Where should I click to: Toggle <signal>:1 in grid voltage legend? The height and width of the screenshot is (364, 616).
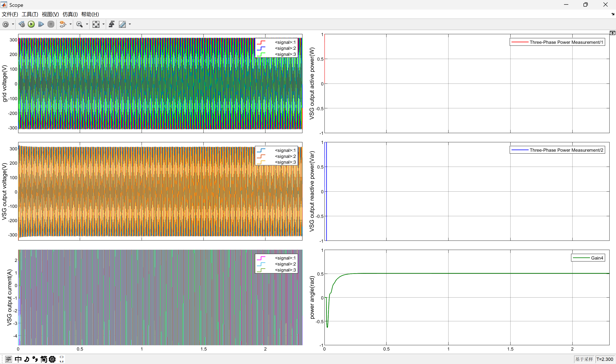click(285, 42)
